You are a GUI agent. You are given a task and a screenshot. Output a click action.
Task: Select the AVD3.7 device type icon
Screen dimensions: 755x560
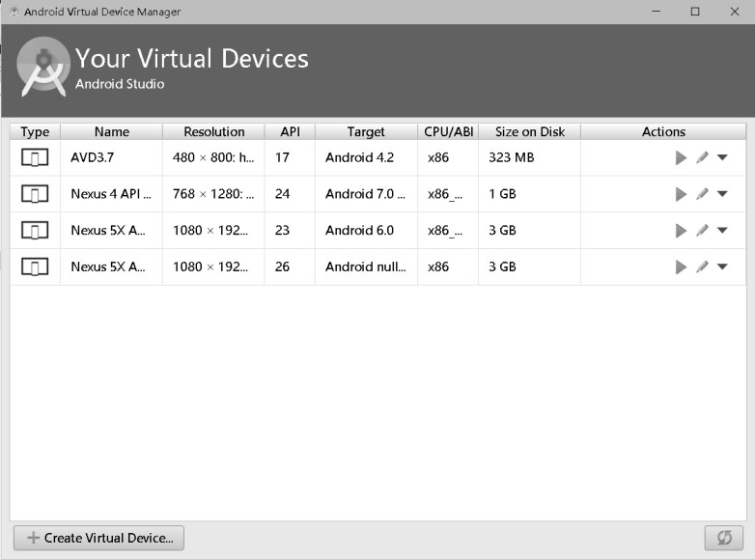35,157
